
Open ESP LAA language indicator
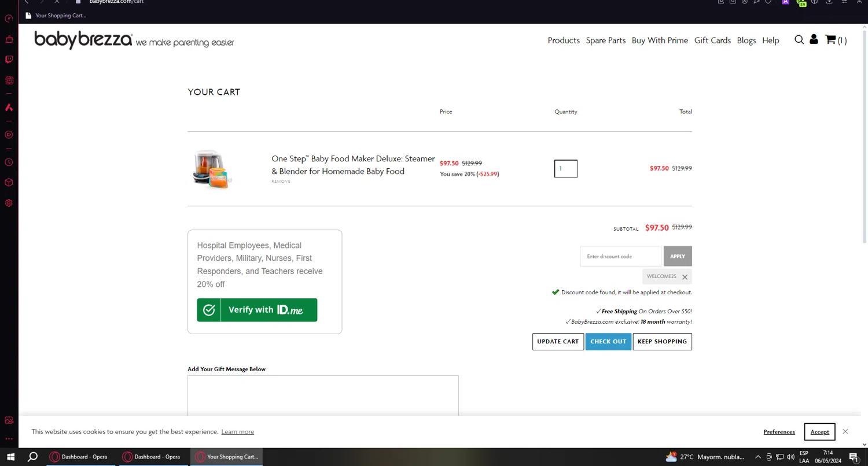click(804, 457)
